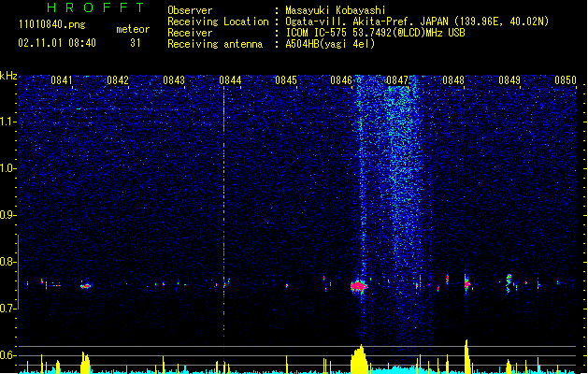Click the tallest yellow intensity peak near 0846
The width and height of the screenshot is (588, 374).
coord(359,359)
